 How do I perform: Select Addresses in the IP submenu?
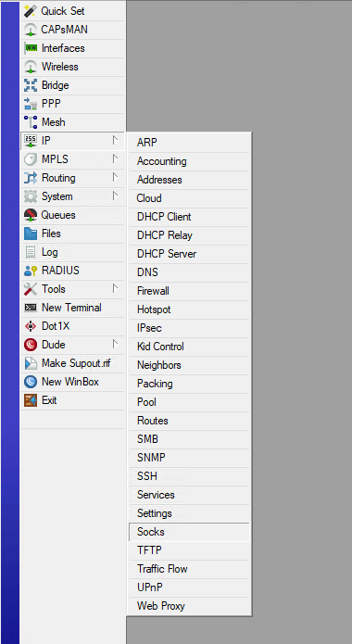point(189,180)
